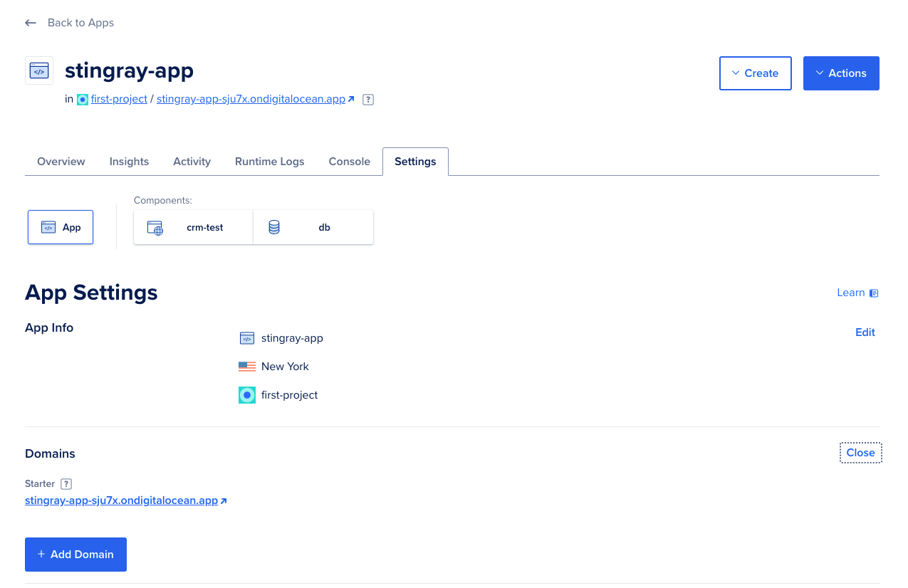Click the db database icon

[x=274, y=228]
